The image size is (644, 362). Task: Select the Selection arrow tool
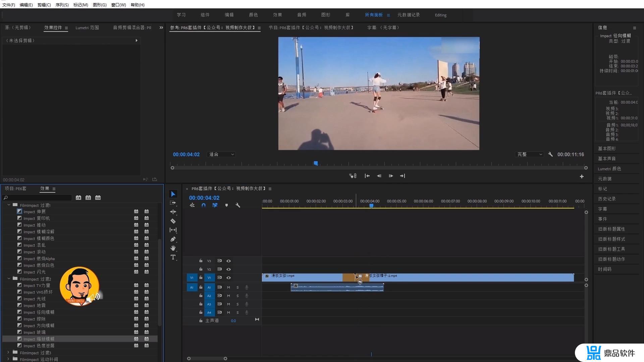[173, 194]
